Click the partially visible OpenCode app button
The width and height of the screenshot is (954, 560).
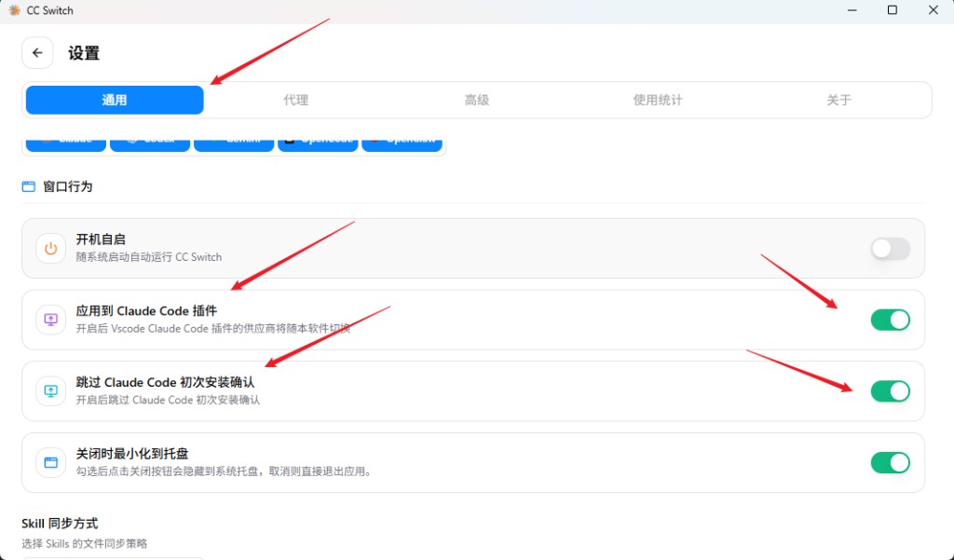318,143
